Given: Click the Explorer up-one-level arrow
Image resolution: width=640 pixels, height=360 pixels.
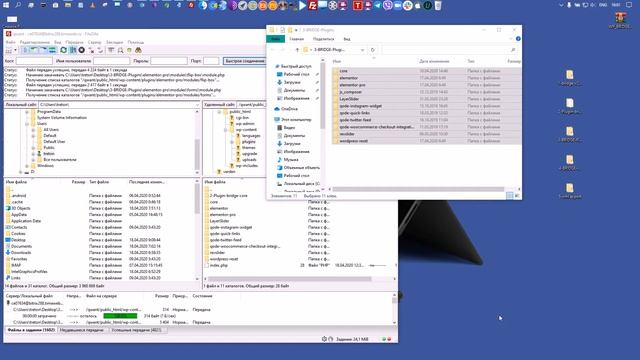Looking at the screenshot, I should click(x=297, y=50).
